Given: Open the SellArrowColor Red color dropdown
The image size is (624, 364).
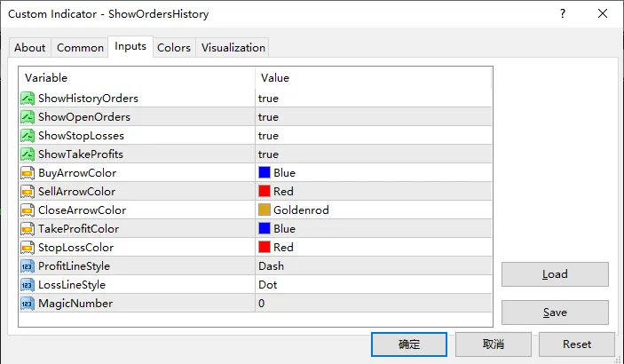Looking at the screenshot, I should 283,192.
